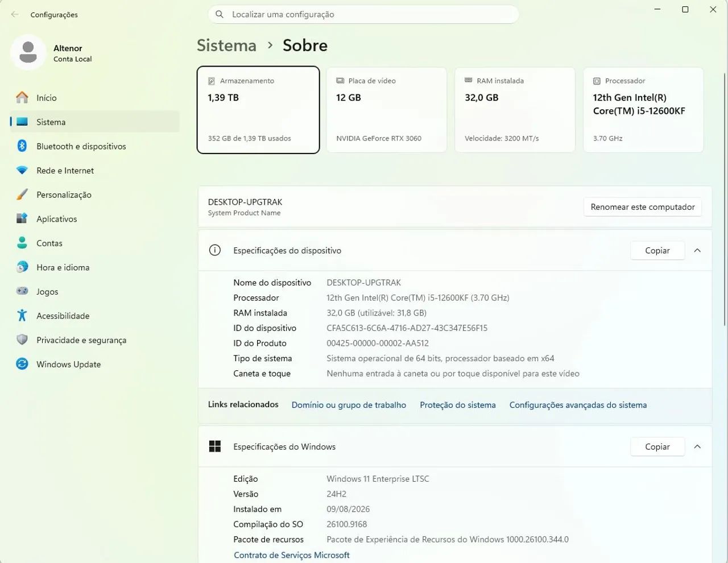The image size is (728, 563).
Task: Click the Hora e idioma clock icon
Action: tap(22, 267)
